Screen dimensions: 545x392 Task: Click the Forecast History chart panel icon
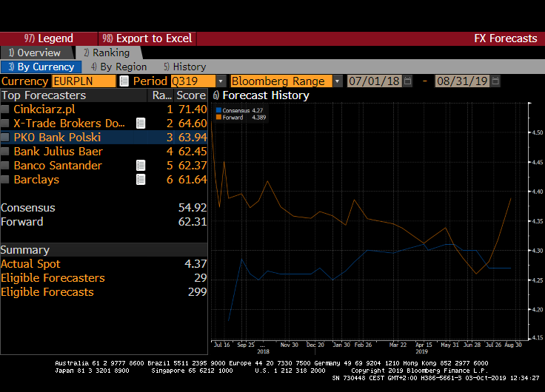[x=216, y=95]
